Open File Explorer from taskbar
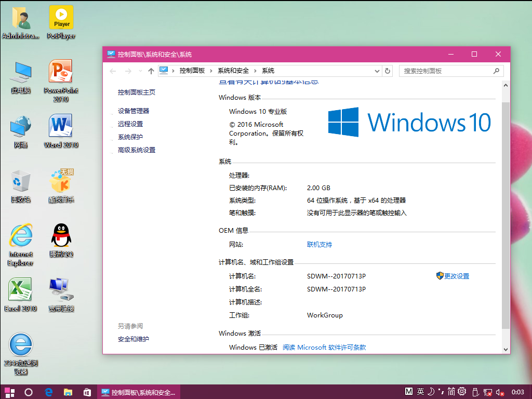532x399 pixels. point(68,392)
